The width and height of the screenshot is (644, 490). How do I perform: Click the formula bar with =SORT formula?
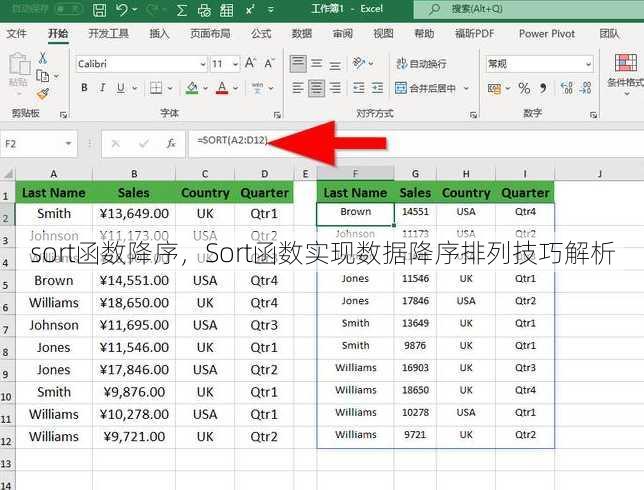[416, 143]
